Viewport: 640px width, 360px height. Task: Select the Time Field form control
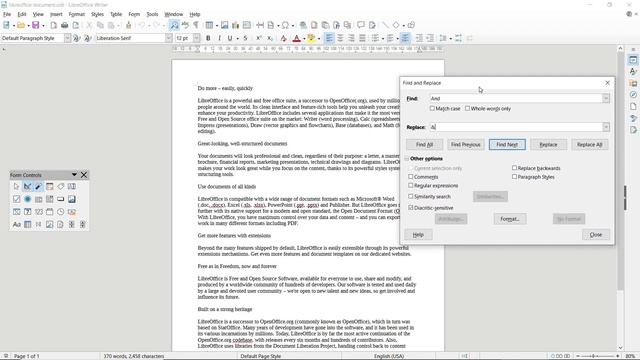(60, 212)
